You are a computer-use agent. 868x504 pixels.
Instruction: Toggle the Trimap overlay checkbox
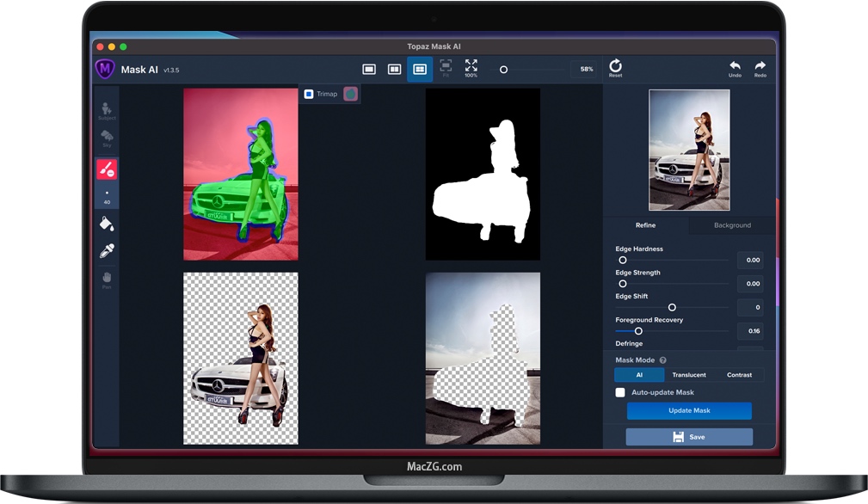(308, 94)
